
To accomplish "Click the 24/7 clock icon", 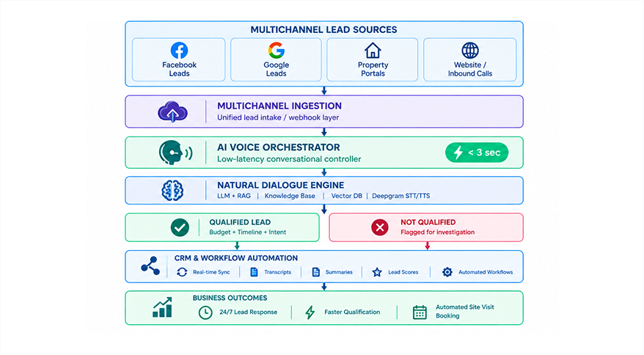I will [x=205, y=312].
